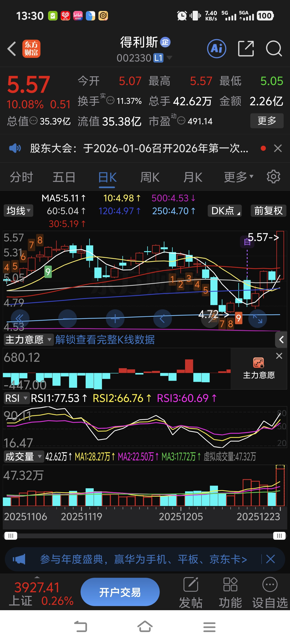
Task: Select the 月K tab
Action: coord(192,177)
